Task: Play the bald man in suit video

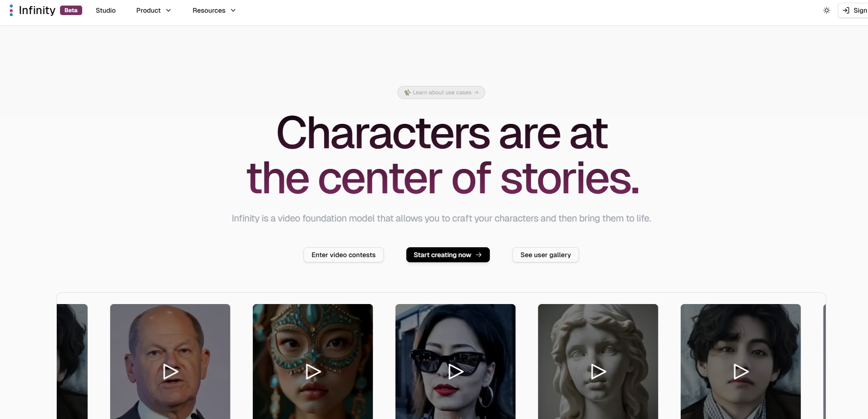Action: tap(170, 372)
